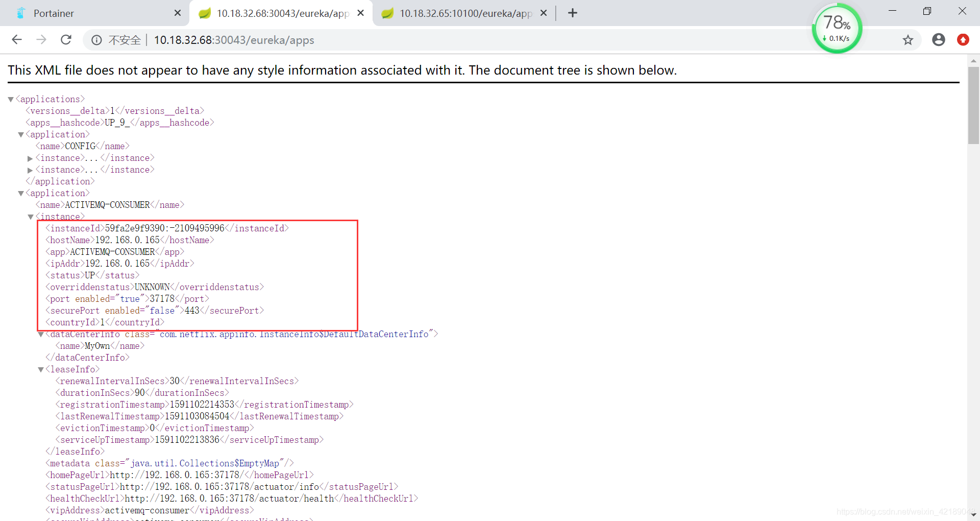Click the name CONFIG line
Image resolution: width=980 pixels, height=521 pixels.
pyautogui.click(x=83, y=146)
